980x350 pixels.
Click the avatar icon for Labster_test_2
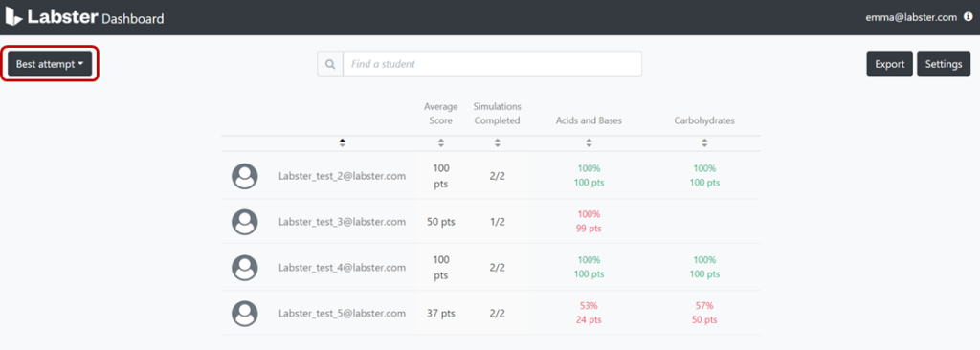(244, 176)
